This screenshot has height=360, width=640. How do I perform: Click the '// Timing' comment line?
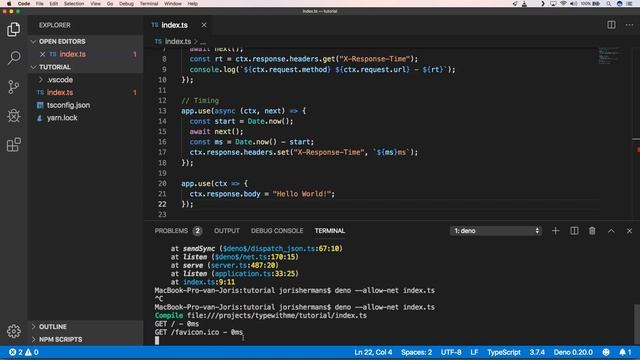(200, 100)
